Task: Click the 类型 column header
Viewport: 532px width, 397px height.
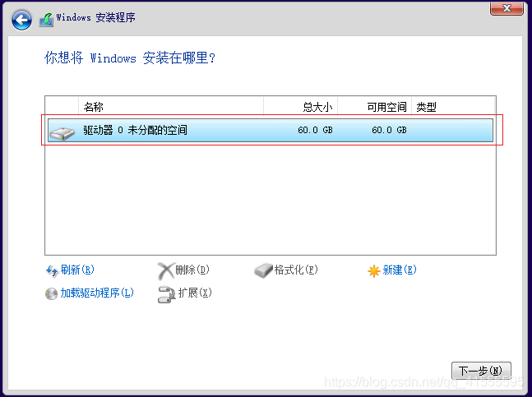Action: (453, 107)
